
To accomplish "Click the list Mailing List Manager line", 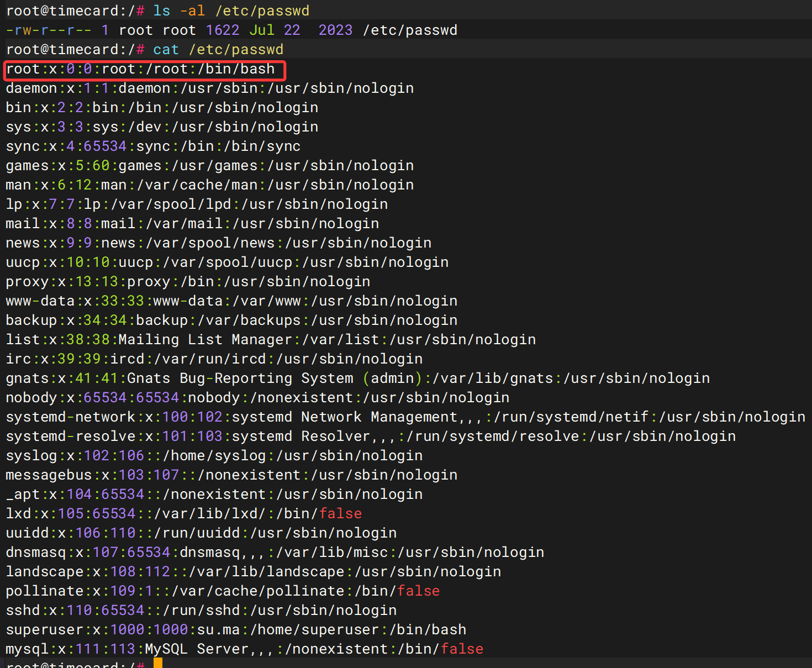I will (x=271, y=339).
